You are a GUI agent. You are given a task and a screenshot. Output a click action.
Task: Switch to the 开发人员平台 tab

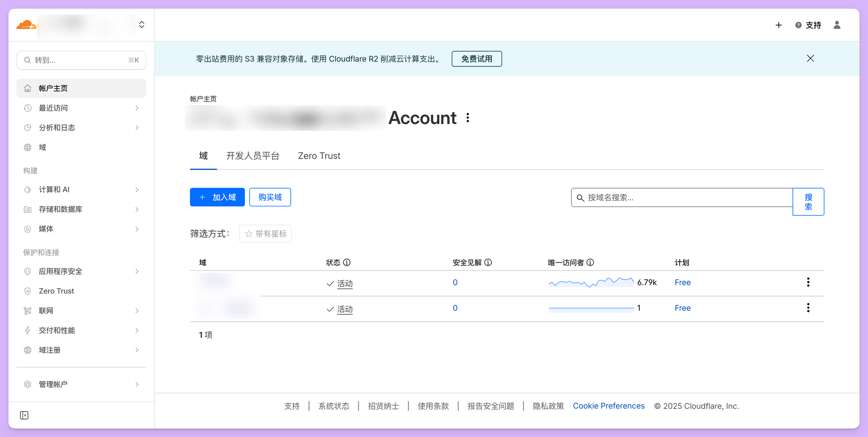(x=253, y=156)
